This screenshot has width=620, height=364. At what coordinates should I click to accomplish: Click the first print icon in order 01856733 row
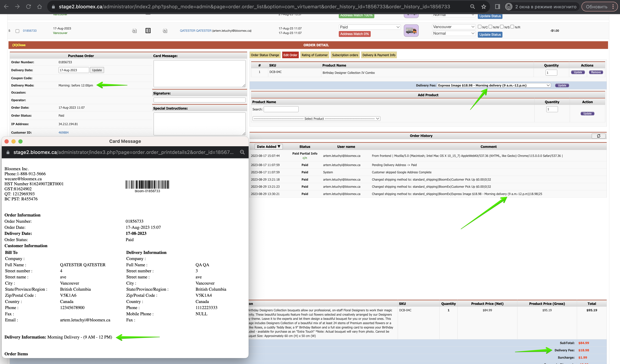[134, 31]
